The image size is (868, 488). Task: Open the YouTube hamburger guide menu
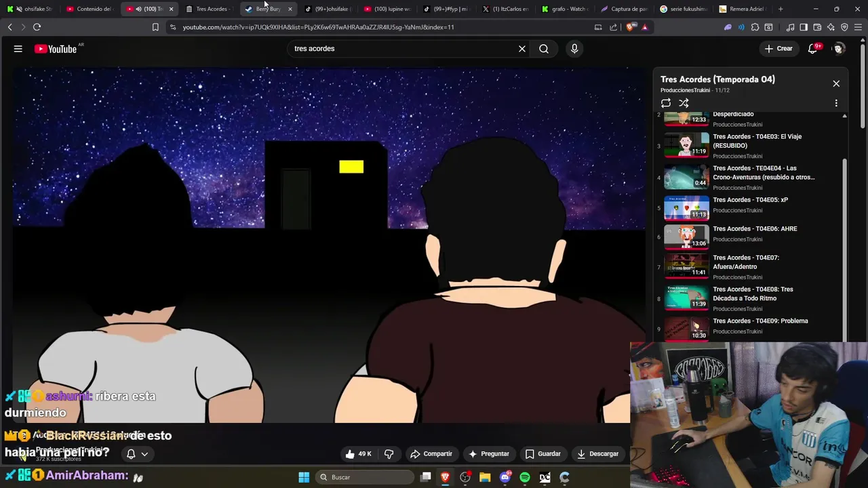click(x=18, y=49)
